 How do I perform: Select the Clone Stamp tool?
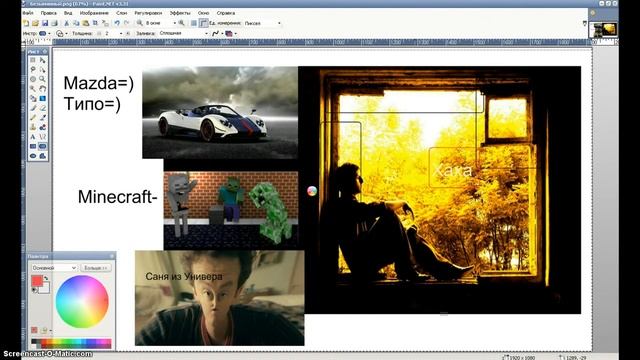(x=33, y=127)
